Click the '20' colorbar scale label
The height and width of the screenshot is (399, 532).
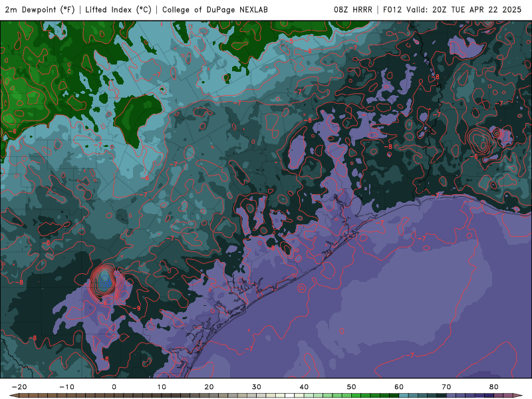209,387
